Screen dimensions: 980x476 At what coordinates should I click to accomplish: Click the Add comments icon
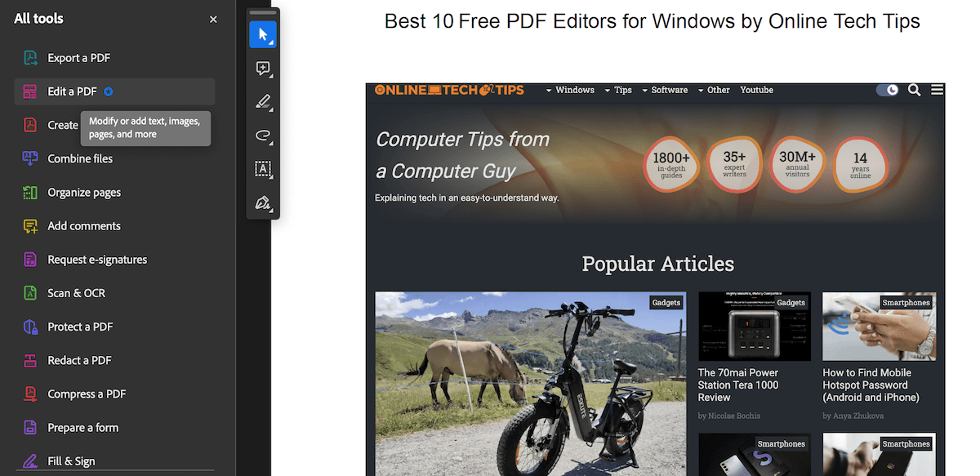[30, 226]
